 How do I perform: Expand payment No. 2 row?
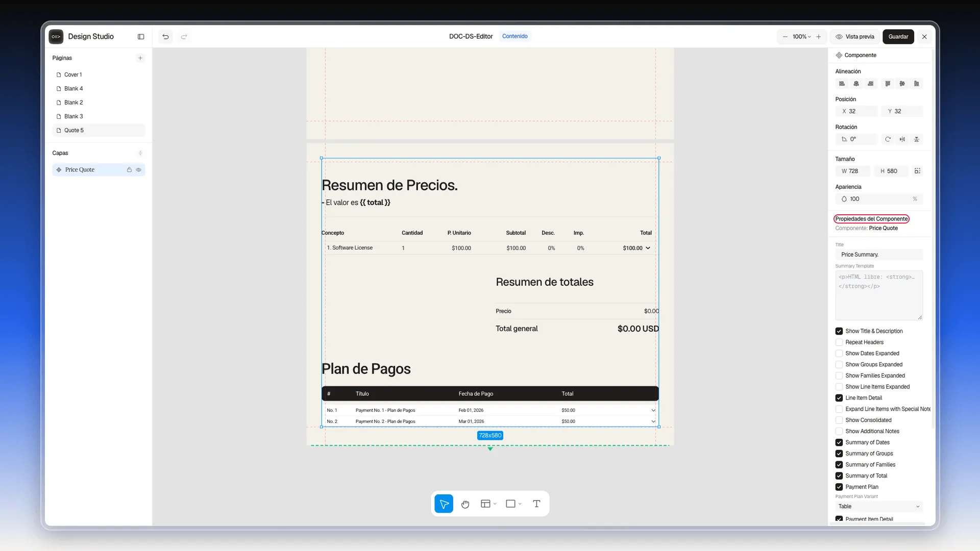click(653, 421)
